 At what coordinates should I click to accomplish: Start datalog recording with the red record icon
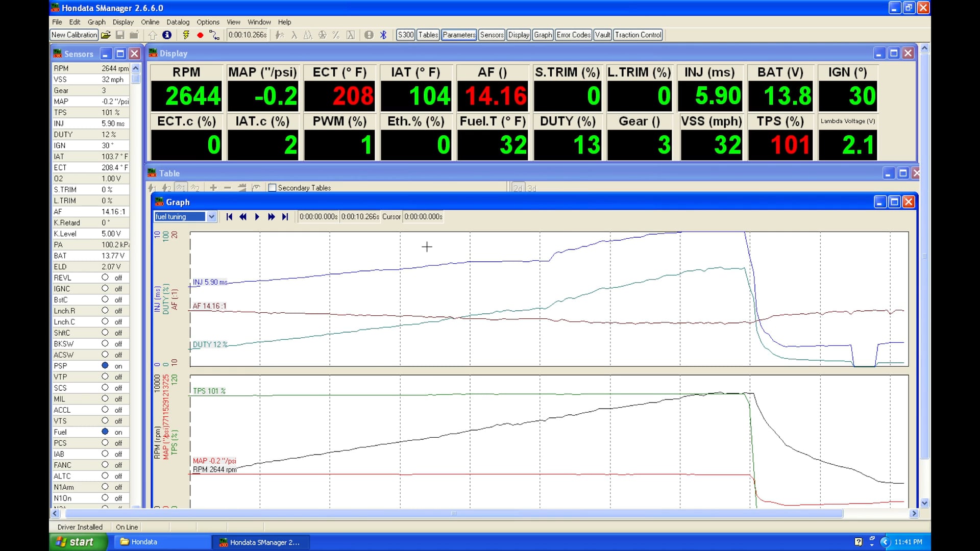click(200, 35)
